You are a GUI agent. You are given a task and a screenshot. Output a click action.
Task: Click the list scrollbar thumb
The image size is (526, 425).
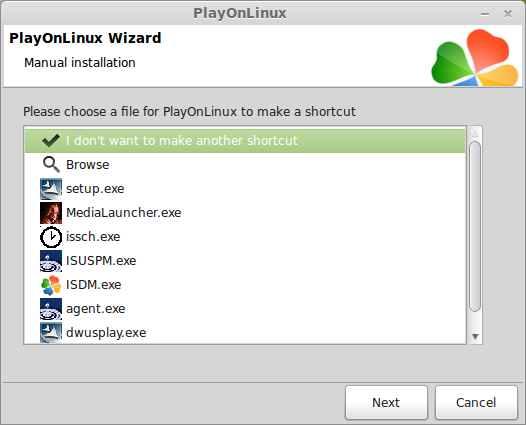click(x=475, y=226)
